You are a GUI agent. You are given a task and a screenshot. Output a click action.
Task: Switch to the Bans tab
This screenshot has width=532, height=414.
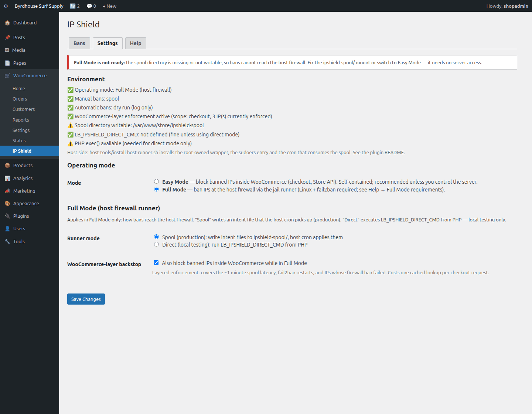79,43
